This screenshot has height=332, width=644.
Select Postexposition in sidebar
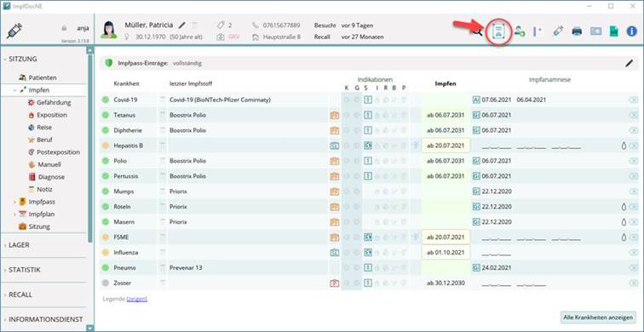(54, 152)
